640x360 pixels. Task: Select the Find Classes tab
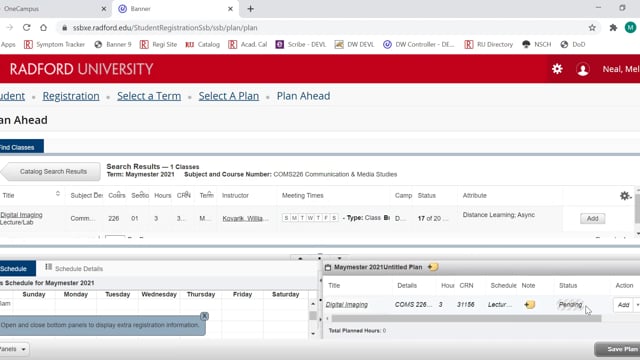click(x=21, y=147)
